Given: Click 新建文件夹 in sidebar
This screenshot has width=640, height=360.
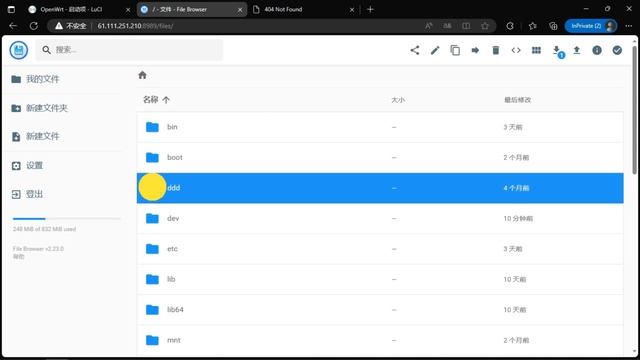Looking at the screenshot, I should point(40,108).
